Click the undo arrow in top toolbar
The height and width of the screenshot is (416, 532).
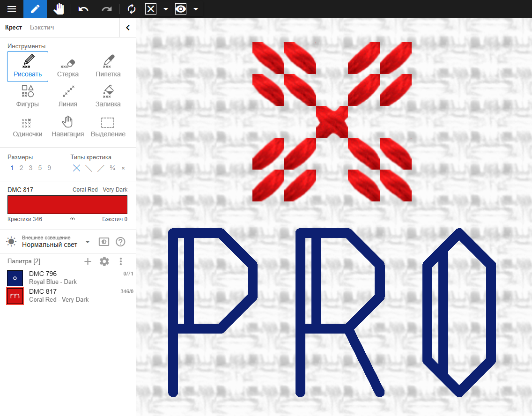click(x=83, y=9)
